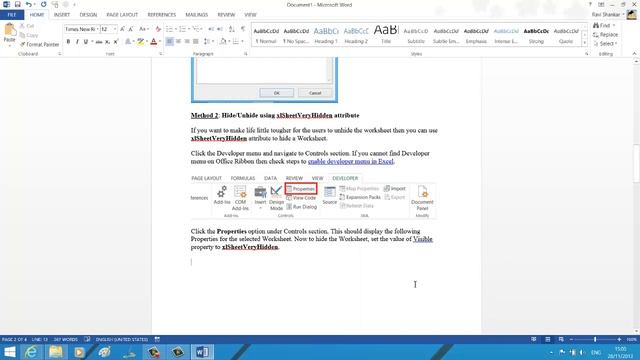The image size is (640, 360).
Task: Toggle bold formatting
Action: coord(68,42)
